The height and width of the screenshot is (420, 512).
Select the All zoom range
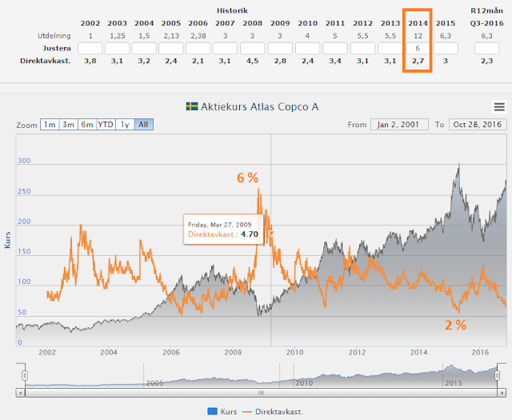point(144,125)
